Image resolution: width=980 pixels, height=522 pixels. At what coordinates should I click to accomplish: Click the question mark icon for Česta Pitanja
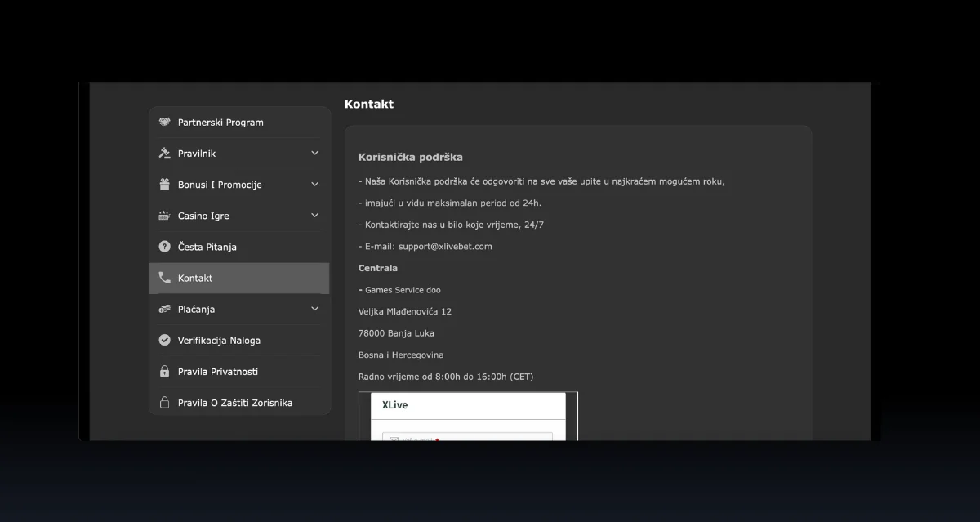pos(164,247)
